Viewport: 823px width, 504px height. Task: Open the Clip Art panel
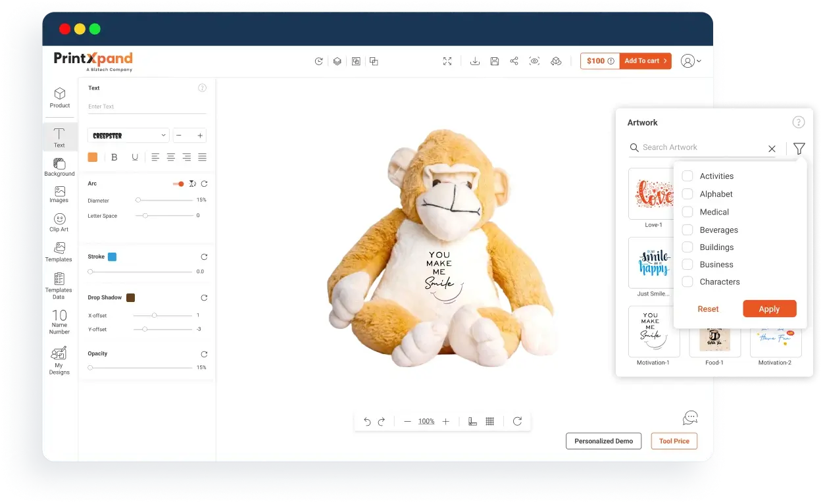click(59, 222)
